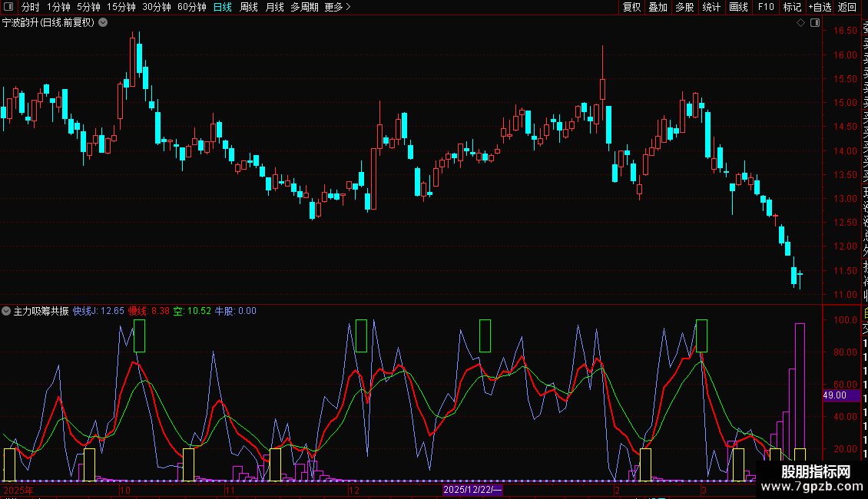
Task: Switch to 分时 chart tab
Action: 31,7
